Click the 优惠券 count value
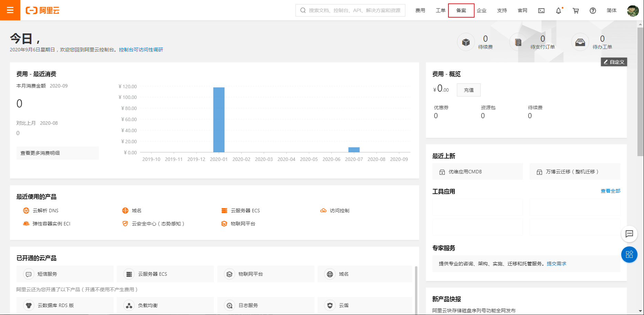644x315 pixels. point(436,116)
